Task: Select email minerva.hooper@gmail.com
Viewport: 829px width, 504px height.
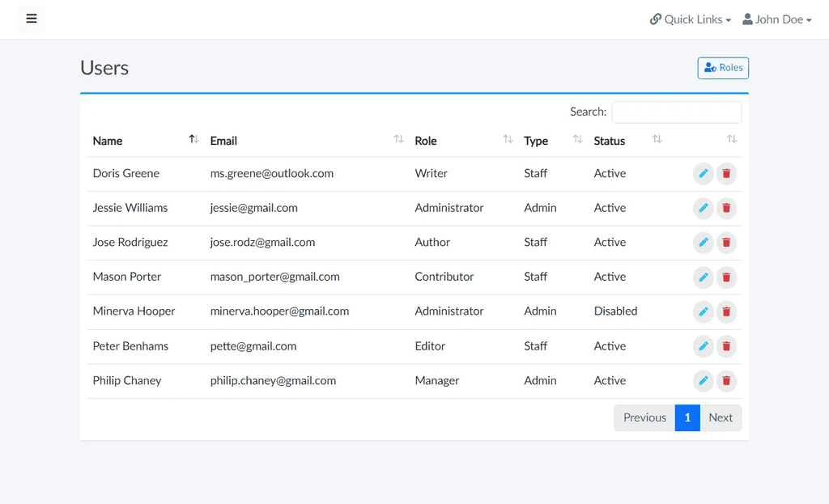Action: 279,311
